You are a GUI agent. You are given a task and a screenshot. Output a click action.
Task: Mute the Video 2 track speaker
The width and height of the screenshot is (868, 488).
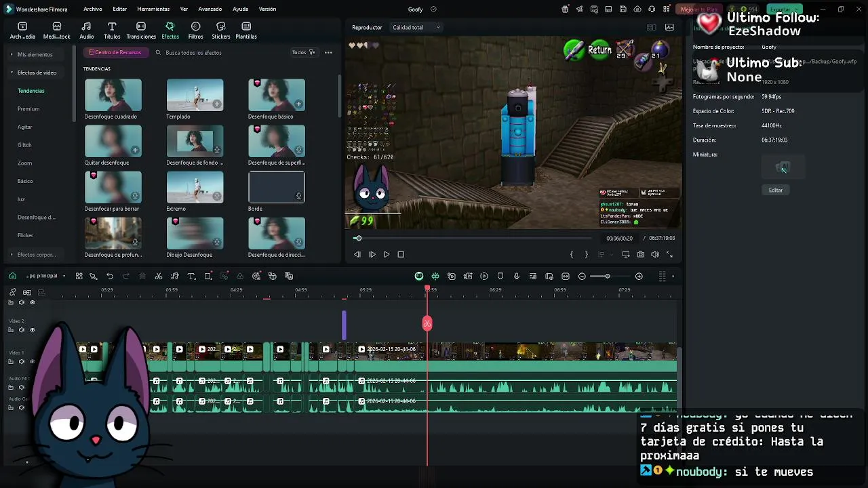(x=21, y=329)
